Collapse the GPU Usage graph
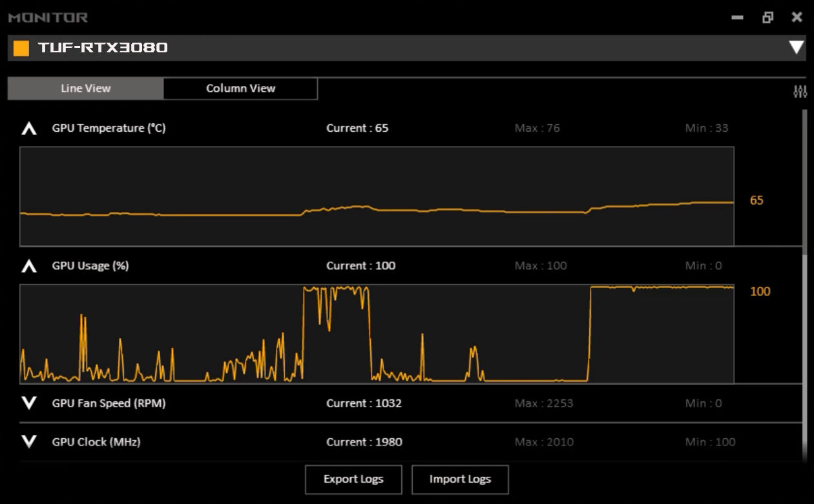The height and width of the screenshot is (504, 814). click(x=28, y=266)
